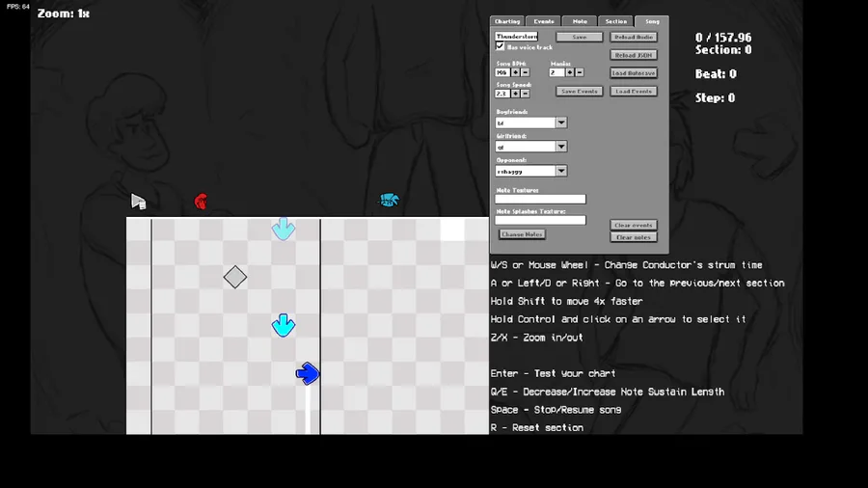Image resolution: width=868 pixels, height=488 pixels.
Task: Click Reload Audio button
Action: click(634, 37)
